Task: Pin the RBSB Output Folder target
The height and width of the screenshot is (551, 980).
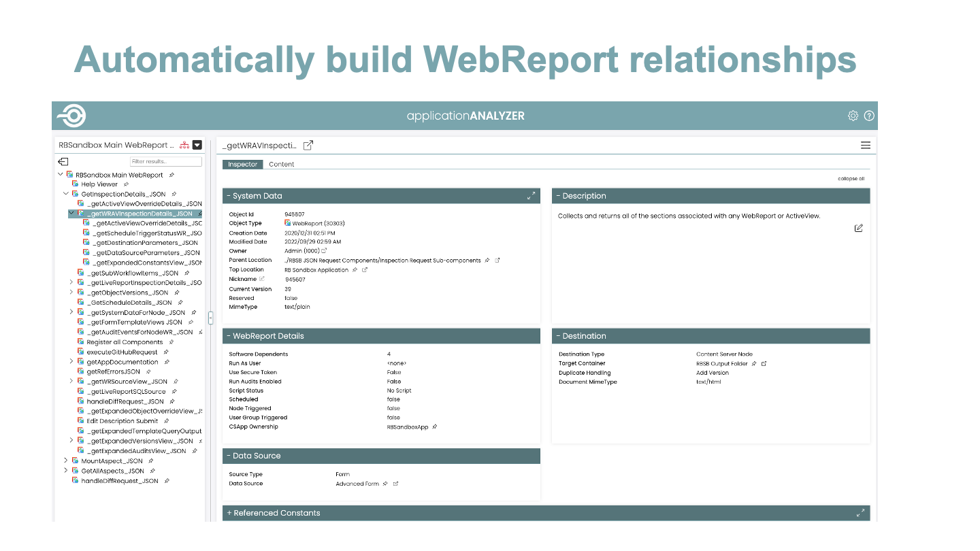Action: point(753,364)
